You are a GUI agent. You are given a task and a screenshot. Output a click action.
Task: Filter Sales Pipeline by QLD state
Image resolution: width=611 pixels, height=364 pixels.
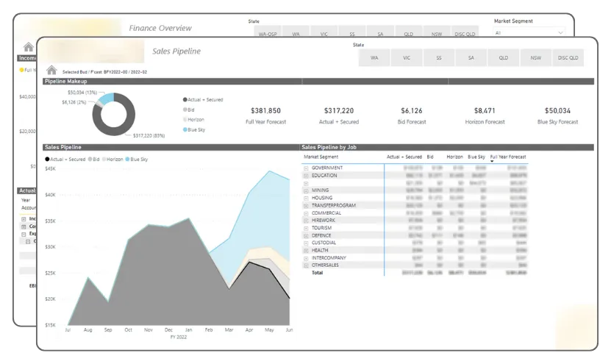click(504, 57)
